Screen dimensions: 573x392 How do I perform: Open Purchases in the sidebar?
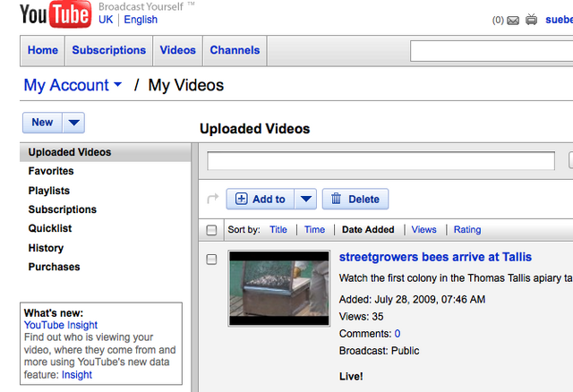(54, 267)
